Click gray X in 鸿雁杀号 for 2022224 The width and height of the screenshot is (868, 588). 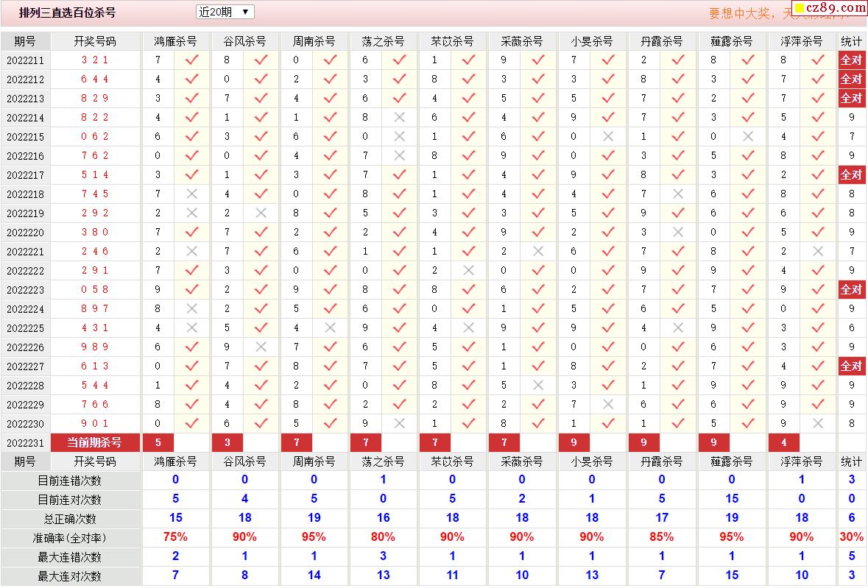coord(191,308)
